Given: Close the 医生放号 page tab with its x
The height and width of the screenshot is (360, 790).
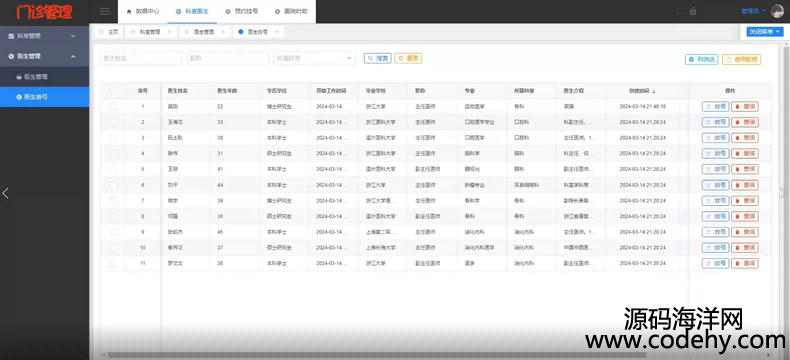Looking at the screenshot, I should pyautogui.click(x=276, y=32).
